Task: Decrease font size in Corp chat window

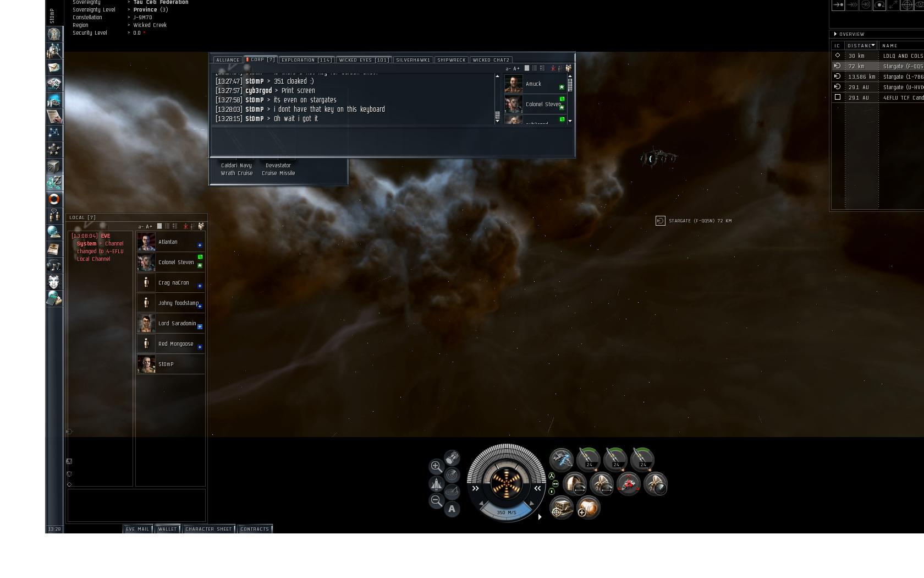Action: [x=508, y=69]
